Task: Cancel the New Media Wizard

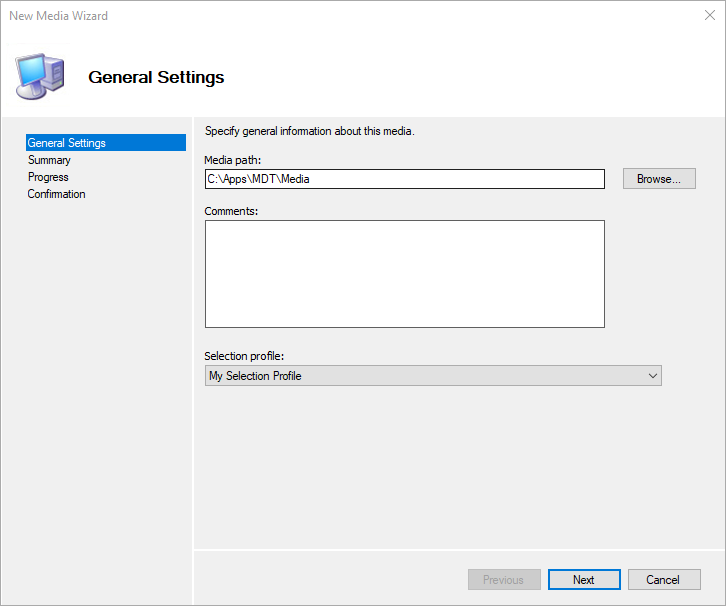Action: [664, 580]
